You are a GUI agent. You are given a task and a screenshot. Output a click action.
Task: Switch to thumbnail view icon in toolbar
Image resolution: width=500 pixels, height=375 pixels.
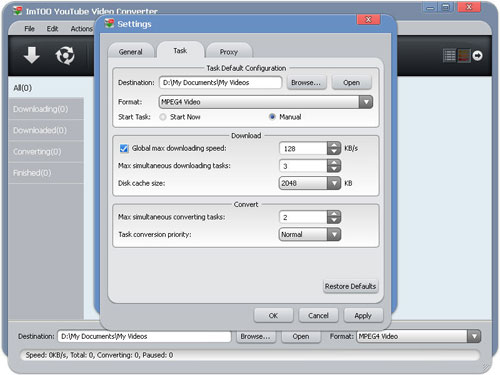pos(464,56)
